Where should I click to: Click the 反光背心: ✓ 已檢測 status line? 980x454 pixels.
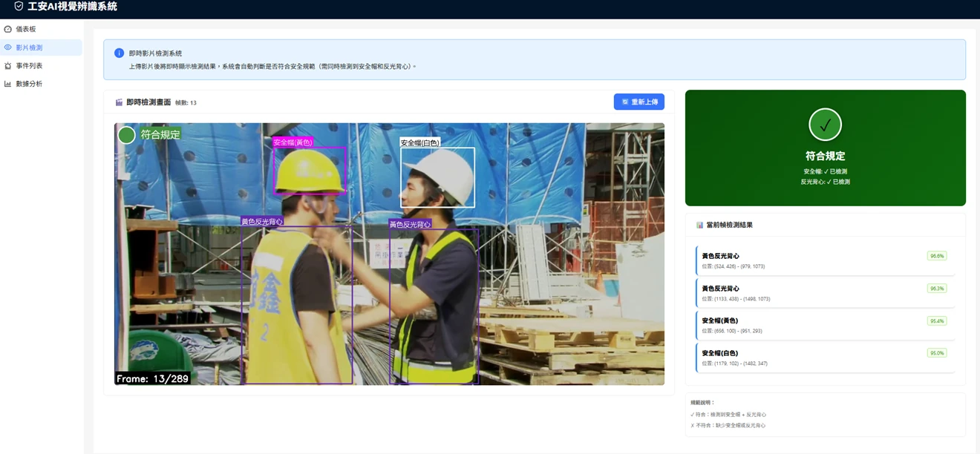coord(825,182)
